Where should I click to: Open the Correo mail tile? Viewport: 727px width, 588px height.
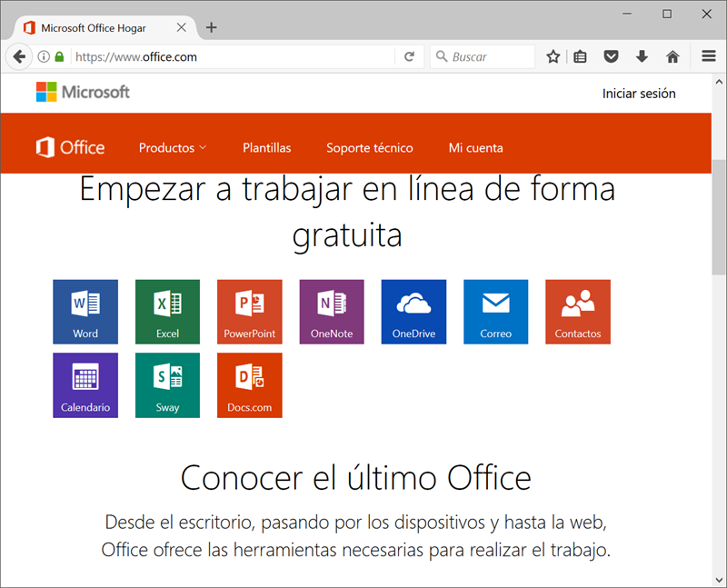tap(495, 312)
